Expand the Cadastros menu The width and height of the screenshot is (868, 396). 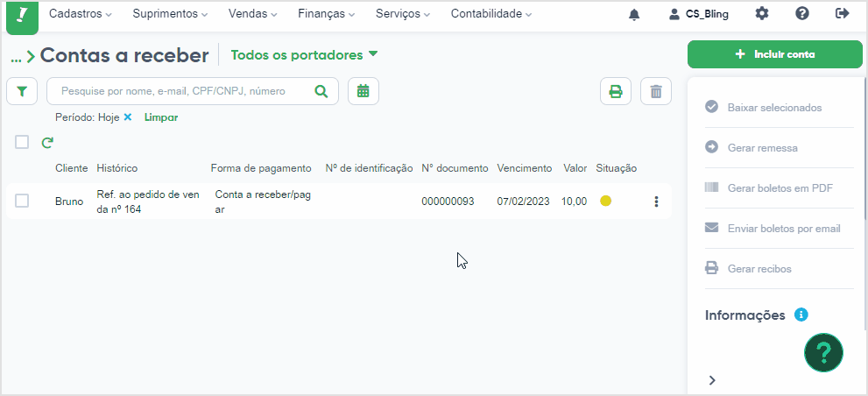(81, 14)
